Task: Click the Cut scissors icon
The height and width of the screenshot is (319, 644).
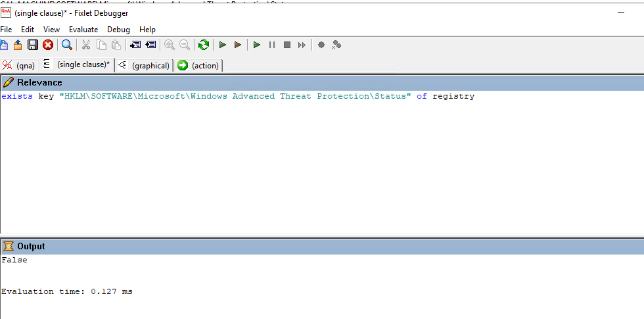Action: tap(86, 45)
